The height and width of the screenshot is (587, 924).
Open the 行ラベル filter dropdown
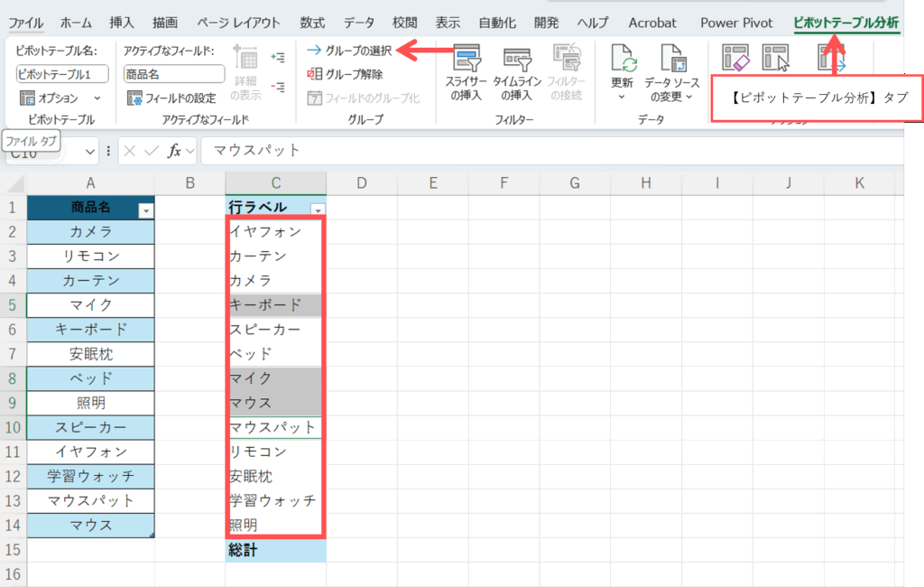coord(316,210)
